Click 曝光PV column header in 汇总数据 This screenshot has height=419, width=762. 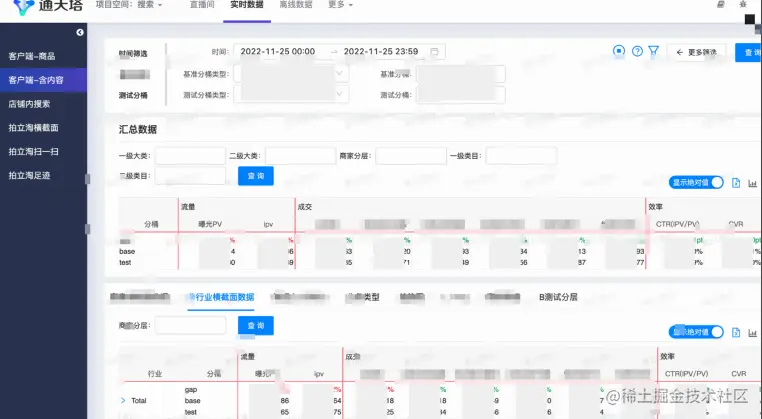click(x=210, y=224)
